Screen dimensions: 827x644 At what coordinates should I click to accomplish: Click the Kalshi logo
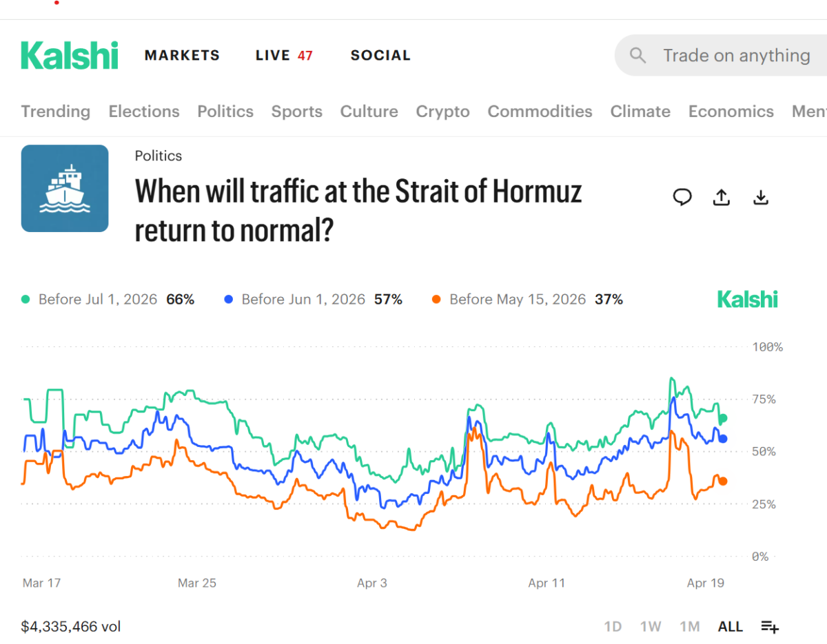(x=70, y=56)
